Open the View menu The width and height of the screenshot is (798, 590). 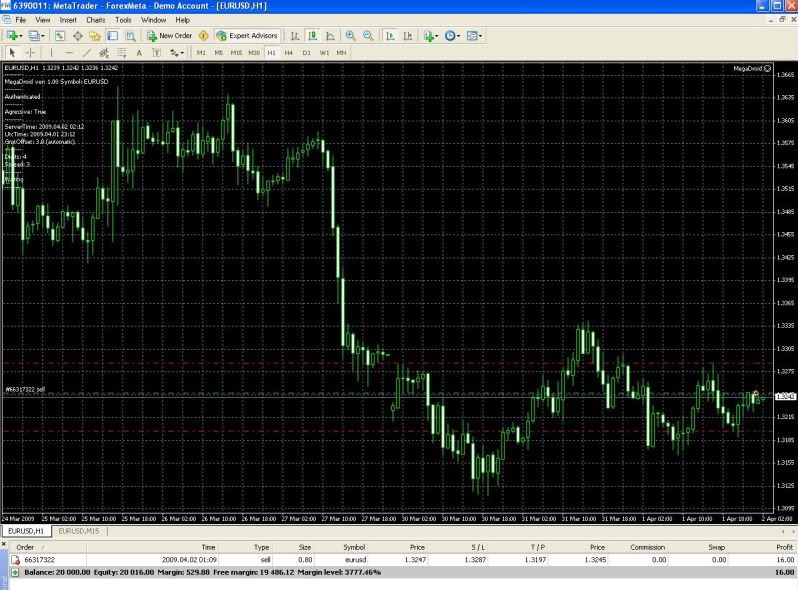click(x=43, y=20)
